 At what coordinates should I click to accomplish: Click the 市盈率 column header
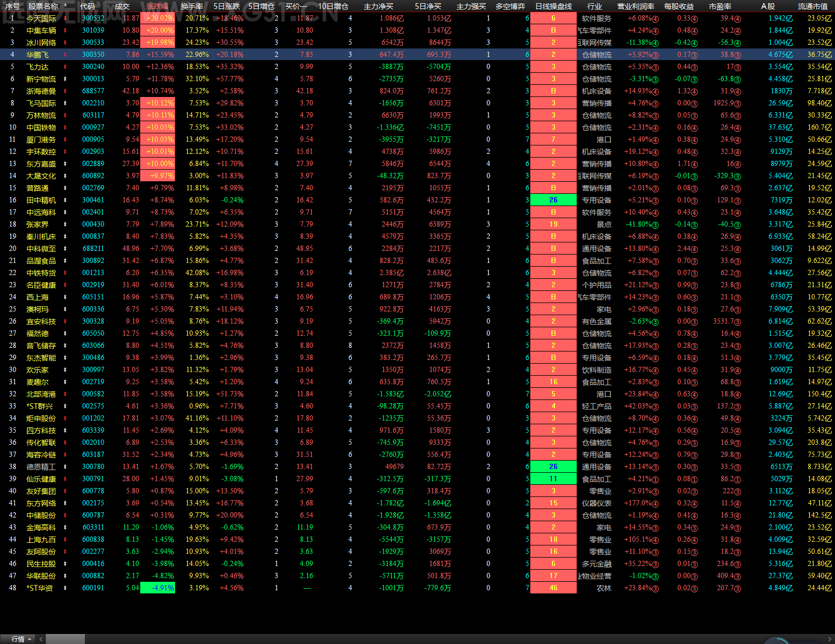[x=720, y=6]
